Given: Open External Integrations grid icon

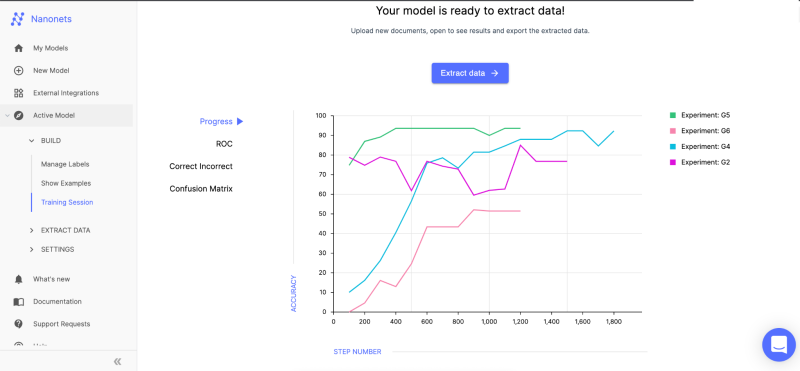Looking at the screenshot, I should (x=18, y=93).
